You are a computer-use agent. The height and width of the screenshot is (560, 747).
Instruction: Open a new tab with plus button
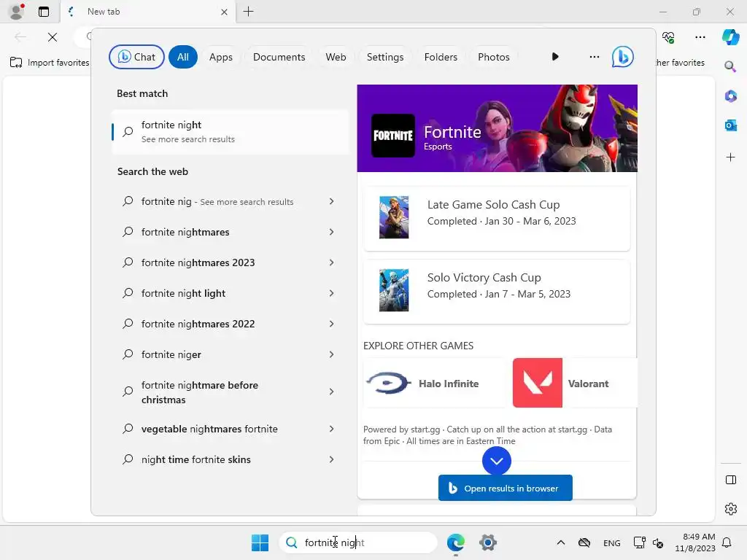[248, 12]
